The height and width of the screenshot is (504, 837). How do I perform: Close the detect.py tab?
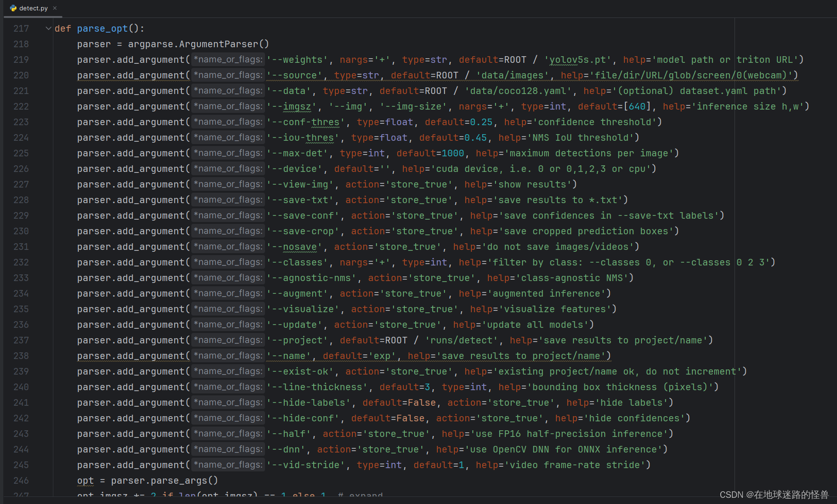pyautogui.click(x=55, y=8)
